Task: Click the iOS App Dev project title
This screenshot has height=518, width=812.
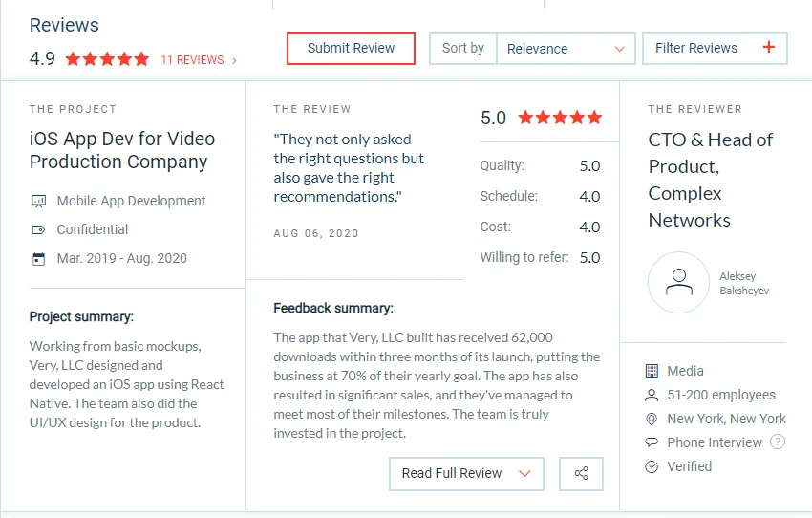Action: (x=122, y=150)
